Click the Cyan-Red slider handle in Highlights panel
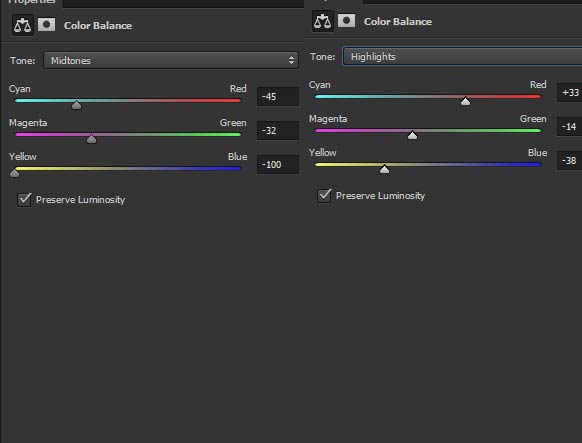The image size is (582, 443). point(465,101)
